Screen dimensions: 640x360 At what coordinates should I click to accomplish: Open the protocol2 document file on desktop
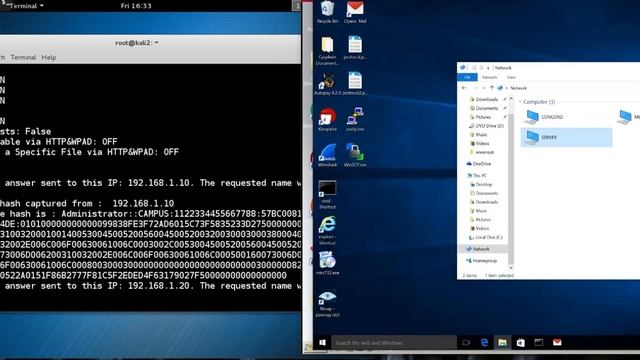355,84
